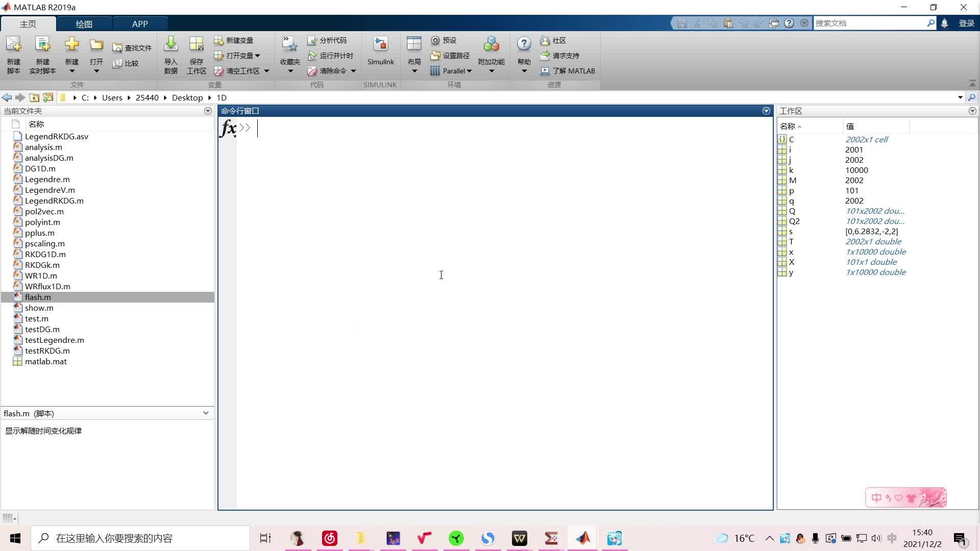Image resolution: width=980 pixels, height=551 pixels.
Task: Switch to the Plots tab
Action: tap(84, 24)
